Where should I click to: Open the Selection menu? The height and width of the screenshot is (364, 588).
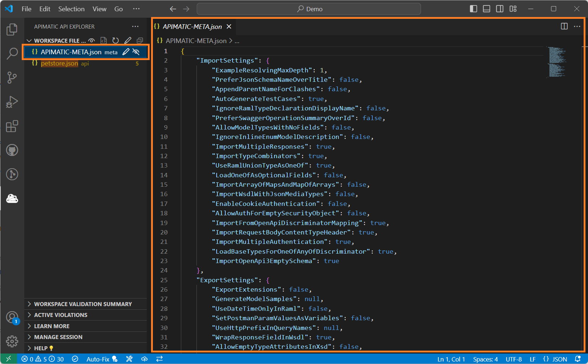(x=71, y=9)
